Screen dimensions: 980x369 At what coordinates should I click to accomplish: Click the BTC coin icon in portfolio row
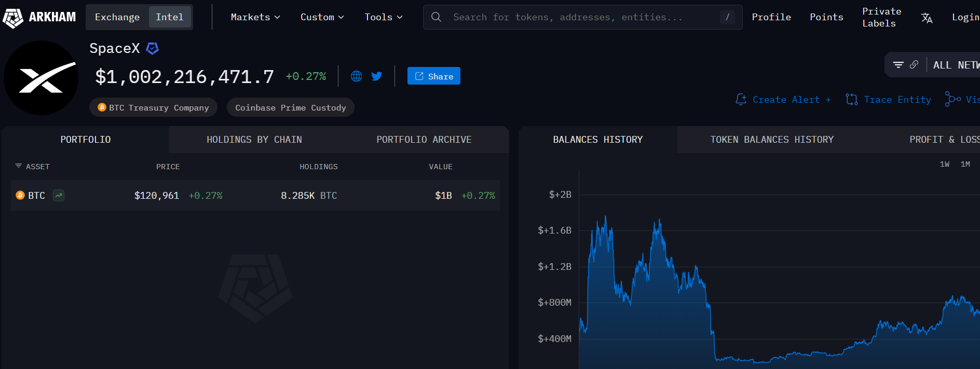pos(20,195)
